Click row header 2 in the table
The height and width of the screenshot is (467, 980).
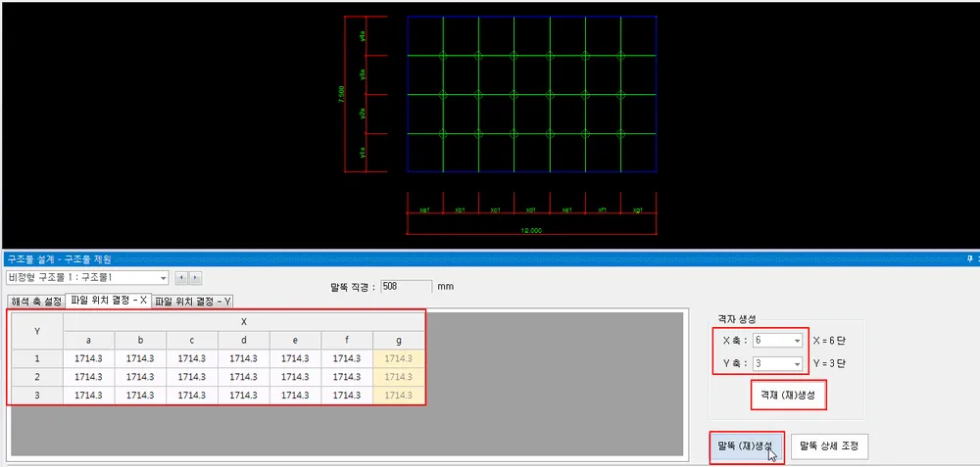pyautogui.click(x=37, y=377)
